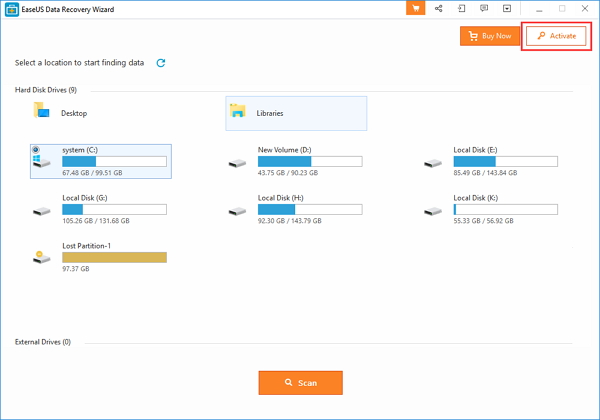Pick the Local Disk (G:) drive icon
Viewport: 600px width, 420px height.
pyautogui.click(x=42, y=210)
